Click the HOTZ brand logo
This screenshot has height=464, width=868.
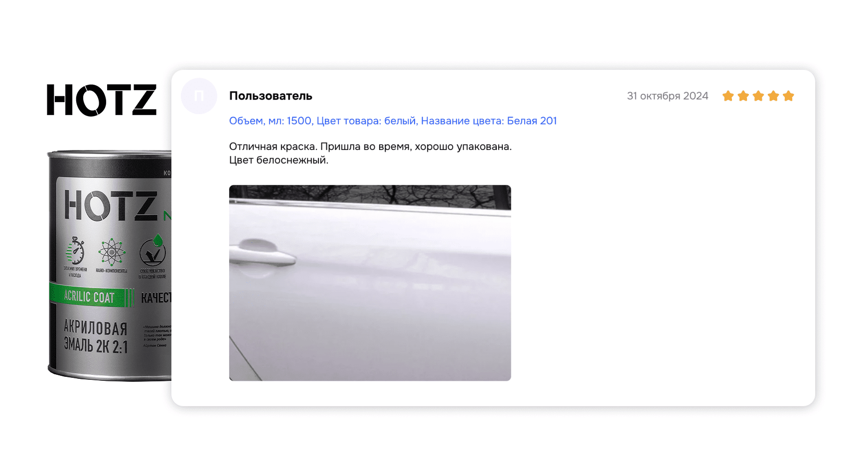click(x=102, y=100)
